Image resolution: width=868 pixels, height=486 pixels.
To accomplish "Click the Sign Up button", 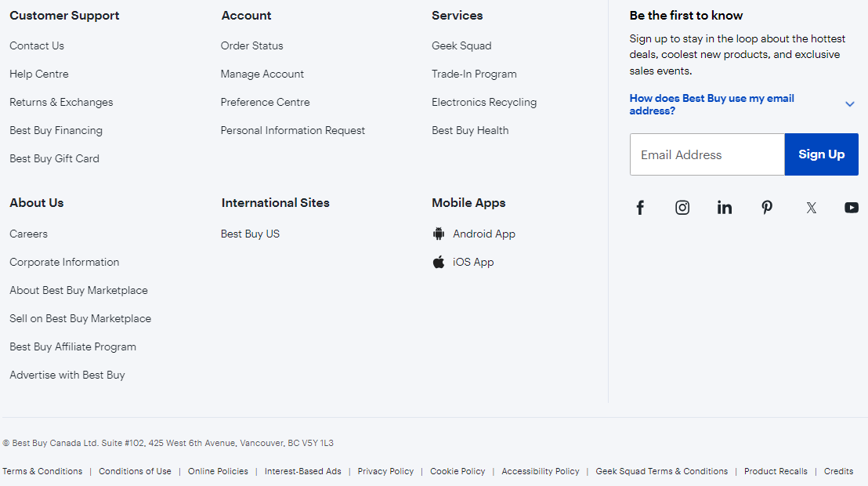I will (x=821, y=154).
